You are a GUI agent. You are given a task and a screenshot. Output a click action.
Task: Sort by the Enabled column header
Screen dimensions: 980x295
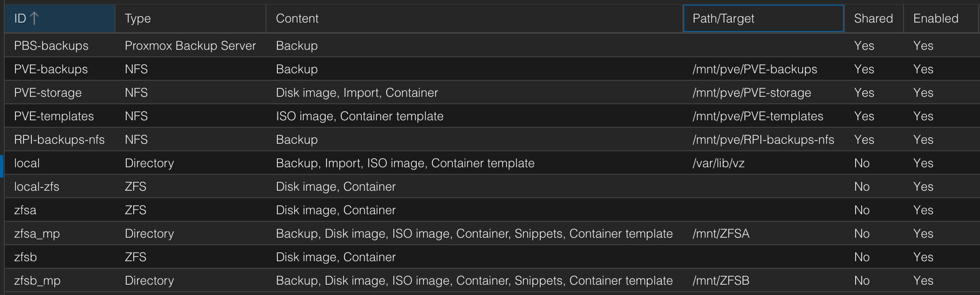tap(935, 18)
